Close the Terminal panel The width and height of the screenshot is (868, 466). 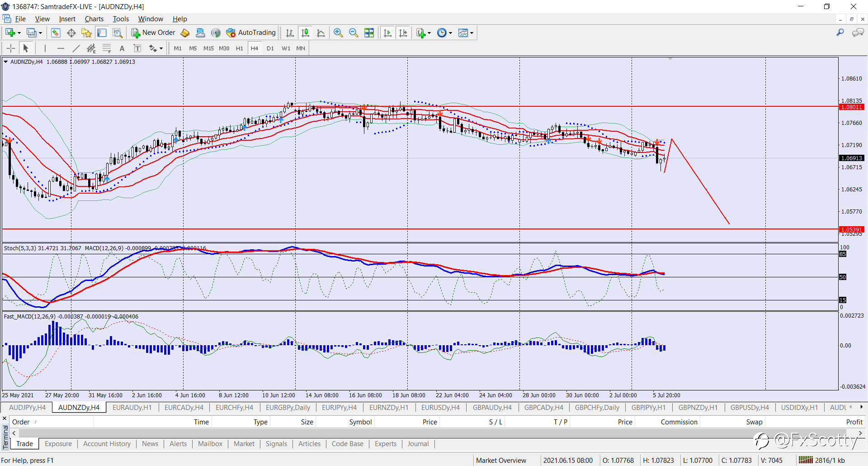point(5,418)
